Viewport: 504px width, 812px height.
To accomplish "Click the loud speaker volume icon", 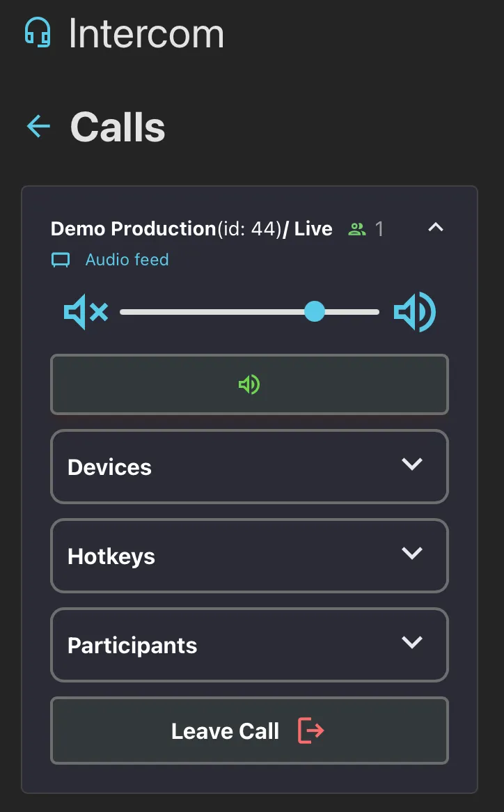I will click(x=415, y=312).
